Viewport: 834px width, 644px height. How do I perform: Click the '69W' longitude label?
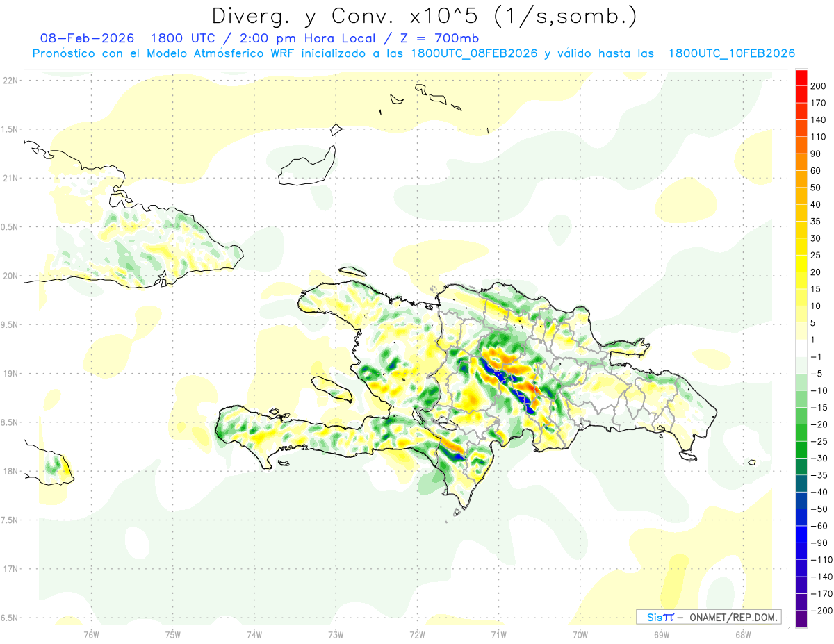coord(661,634)
